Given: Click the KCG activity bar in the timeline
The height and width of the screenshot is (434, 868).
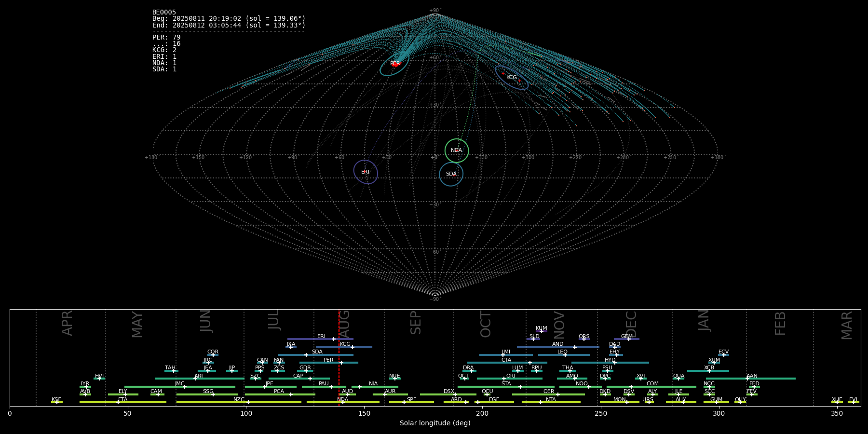Looking at the screenshot, I should pyautogui.click(x=344, y=347).
